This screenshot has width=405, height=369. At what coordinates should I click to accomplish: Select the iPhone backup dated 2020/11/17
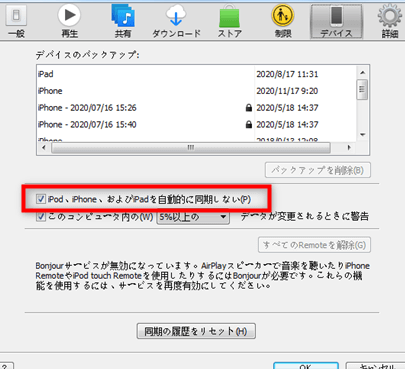(x=197, y=91)
